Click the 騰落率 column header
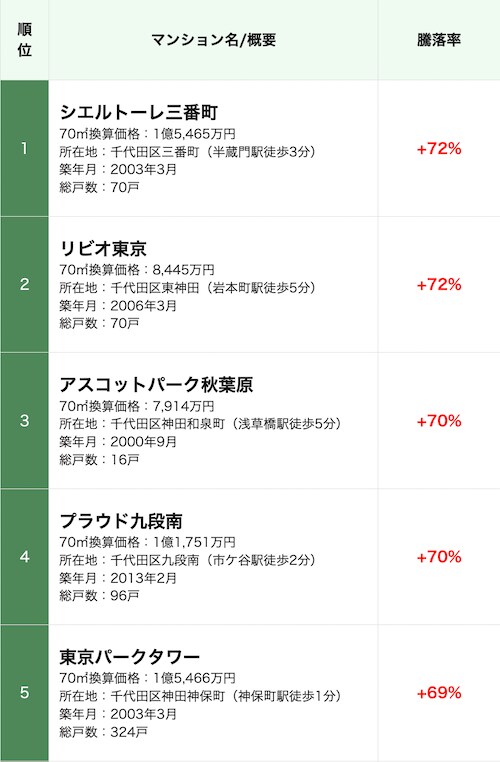The width and height of the screenshot is (500, 762). tap(439, 40)
